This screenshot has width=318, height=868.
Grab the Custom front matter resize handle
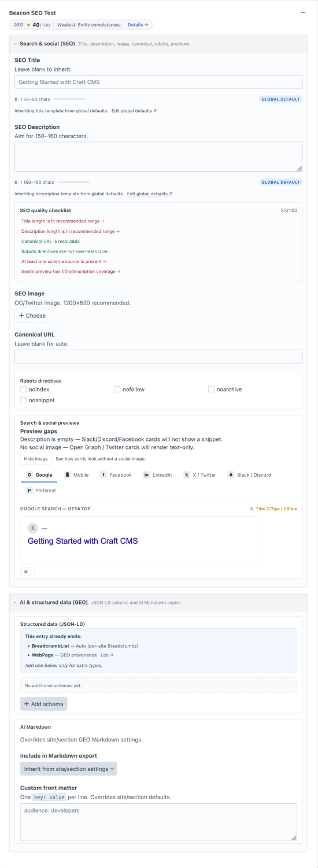click(294, 838)
